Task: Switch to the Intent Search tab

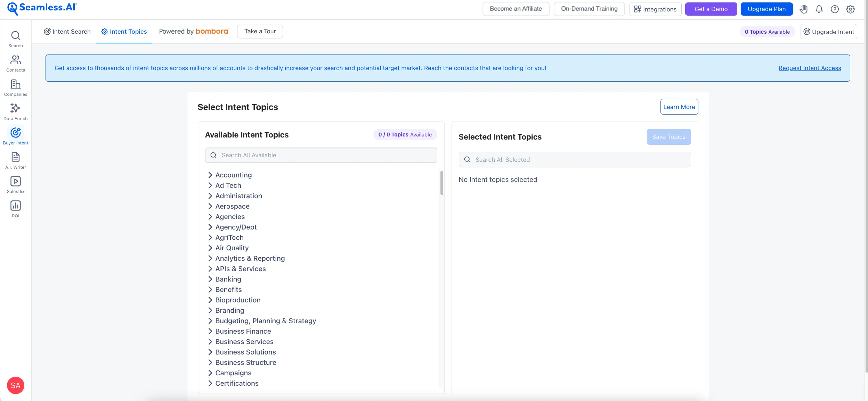Action: (x=67, y=32)
